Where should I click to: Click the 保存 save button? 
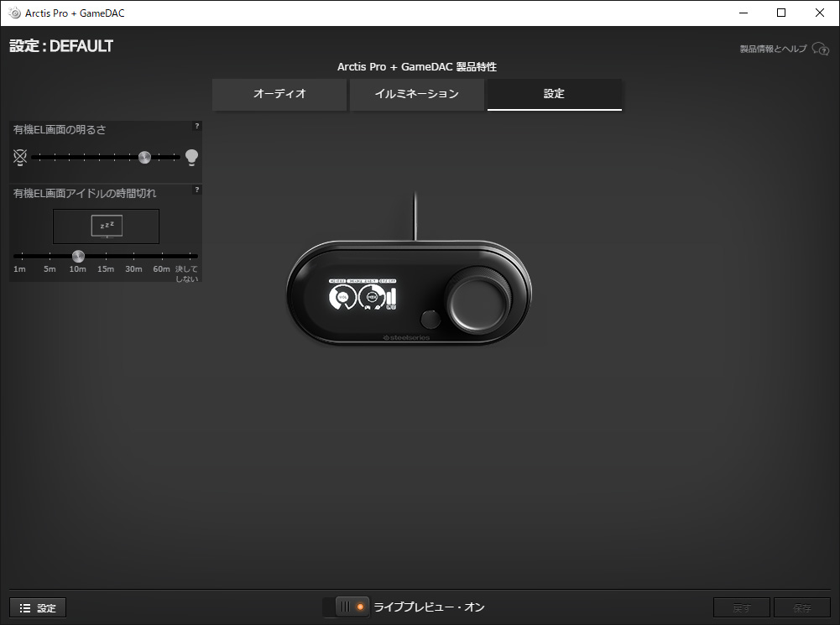coord(802,608)
